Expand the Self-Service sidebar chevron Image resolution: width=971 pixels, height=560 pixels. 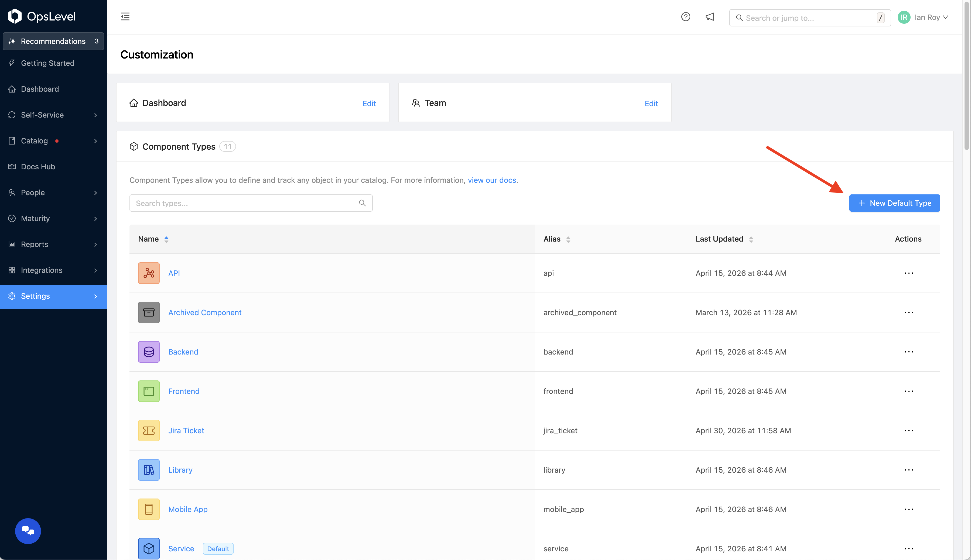pos(95,115)
